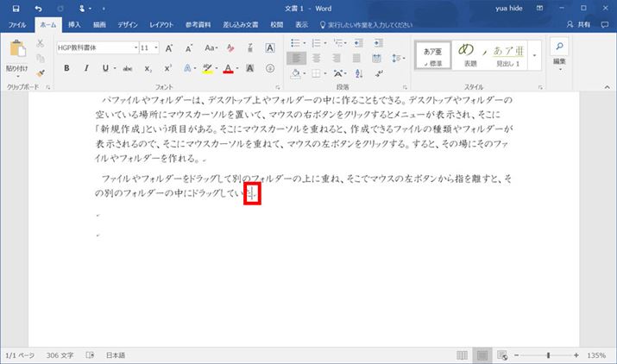Decrease font size with small A
This screenshot has width=617, height=364.
pos(188,48)
